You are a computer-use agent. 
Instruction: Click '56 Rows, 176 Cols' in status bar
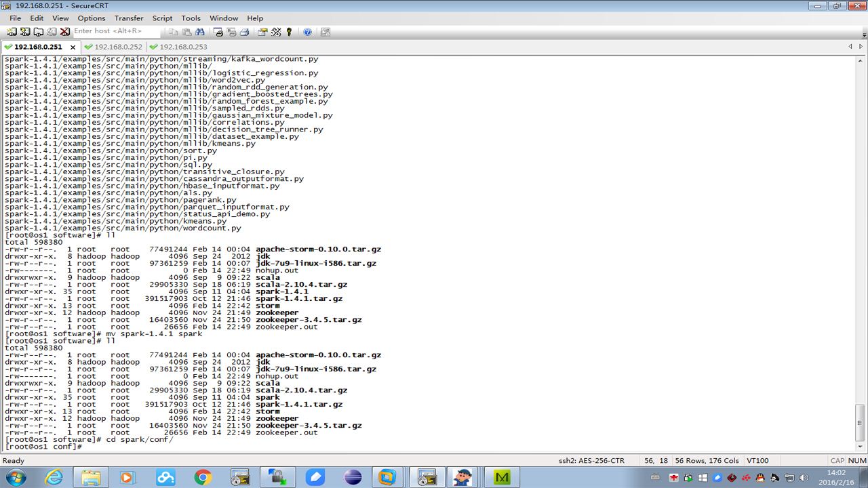click(707, 461)
